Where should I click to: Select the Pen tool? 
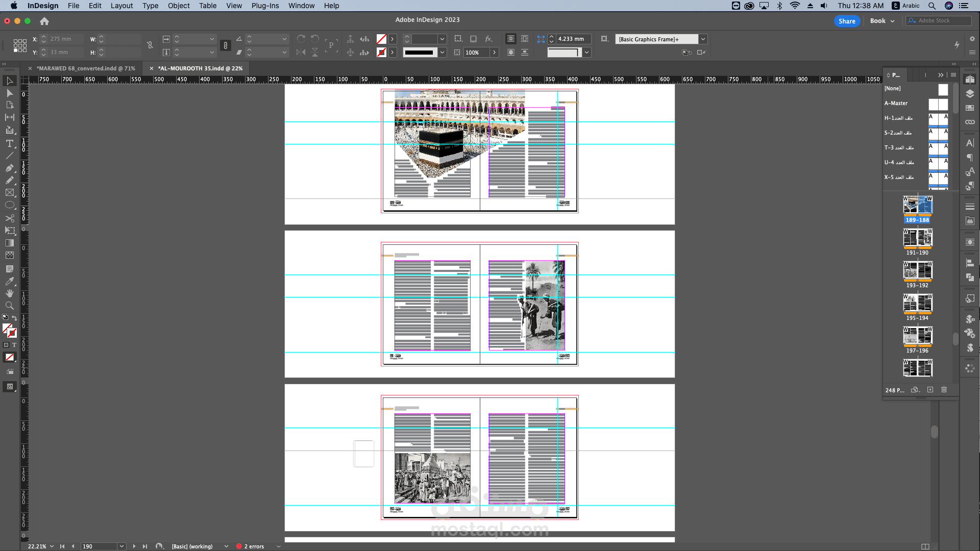point(9,168)
